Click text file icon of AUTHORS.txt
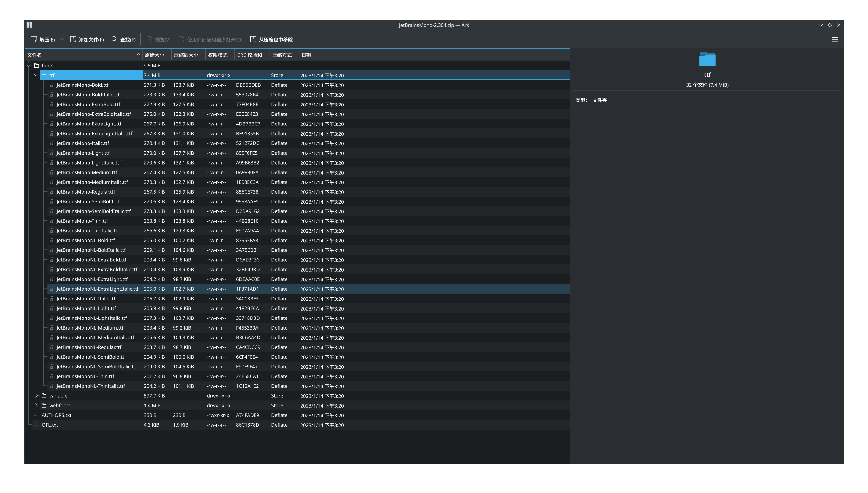This screenshot has height=493, width=868. (37, 415)
